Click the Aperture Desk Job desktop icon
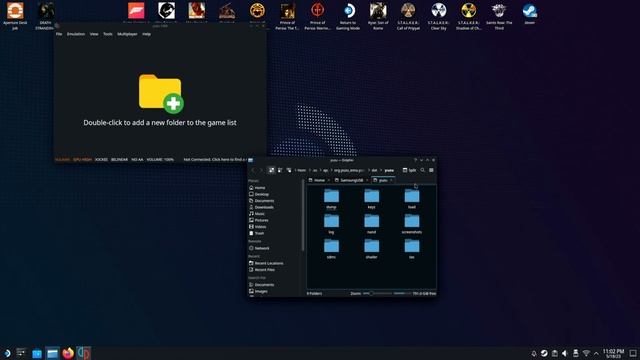Viewport: 640px width, 360px height. (15, 16)
